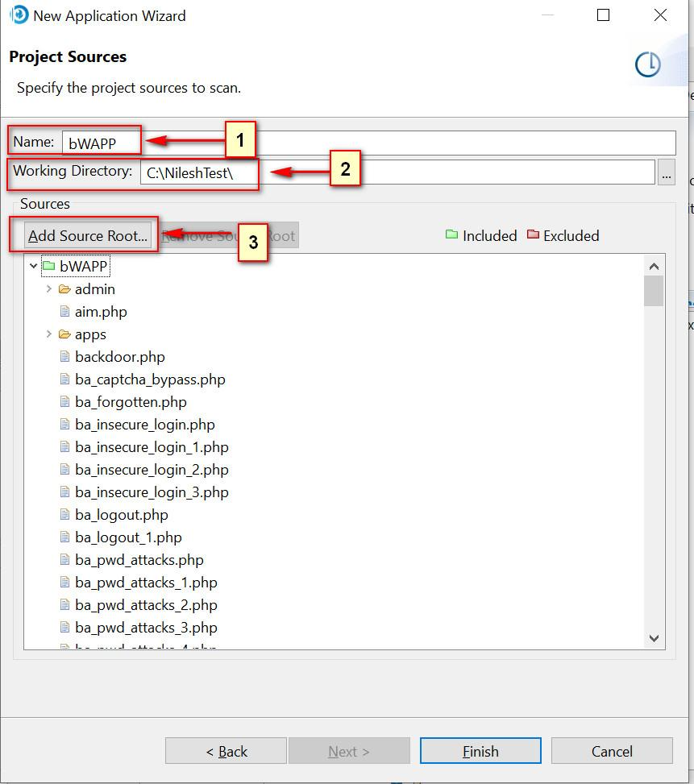Expand the apps folder in the tree

[48, 334]
